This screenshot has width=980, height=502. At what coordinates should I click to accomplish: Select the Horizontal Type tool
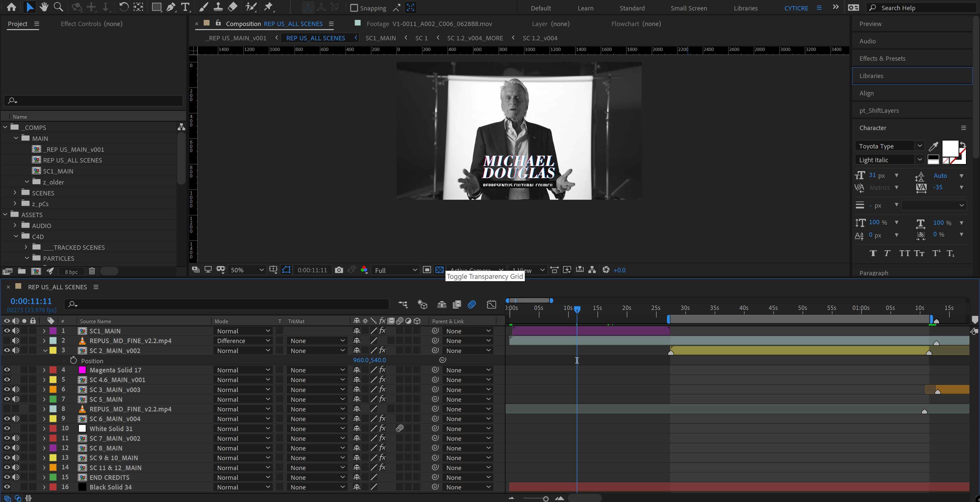click(x=185, y=7)
